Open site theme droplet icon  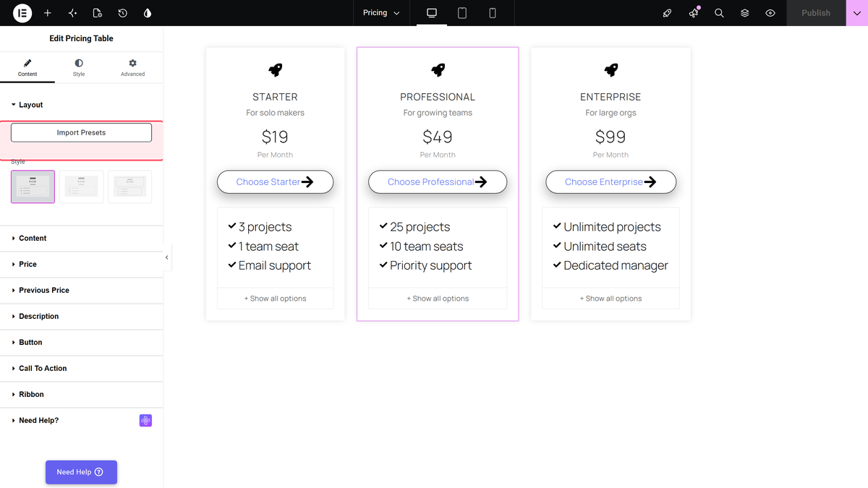pyautogui.click(x=148, y=13)
